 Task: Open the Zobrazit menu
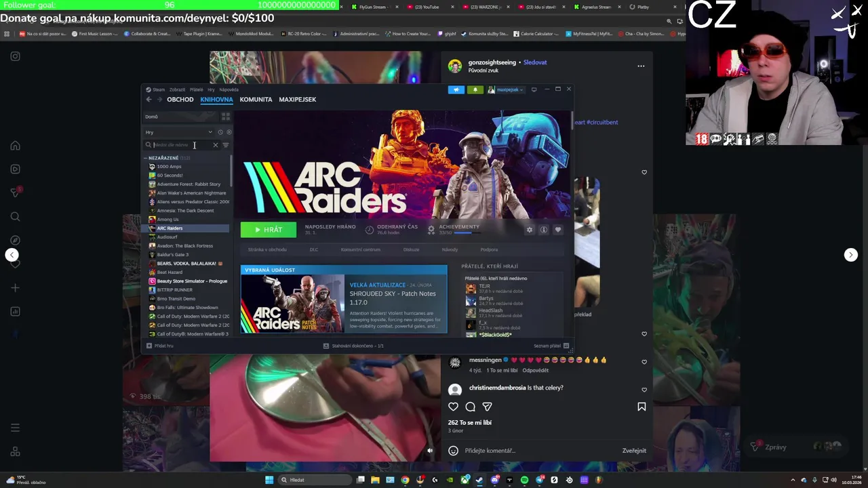pos(177,89)
